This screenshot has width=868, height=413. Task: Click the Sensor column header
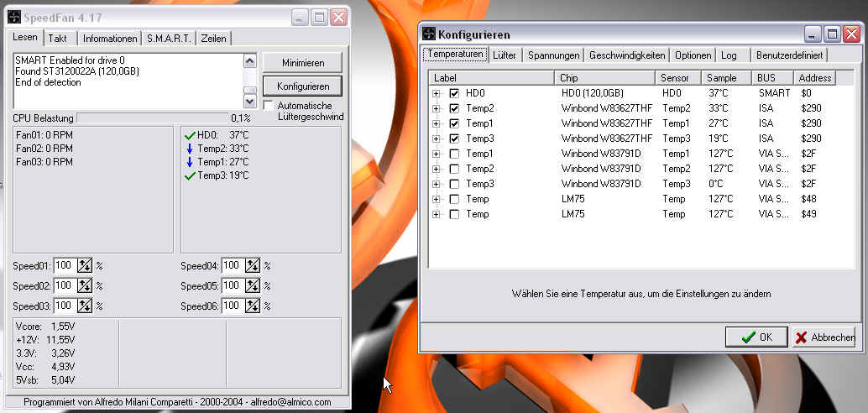(x=678, y=78)
